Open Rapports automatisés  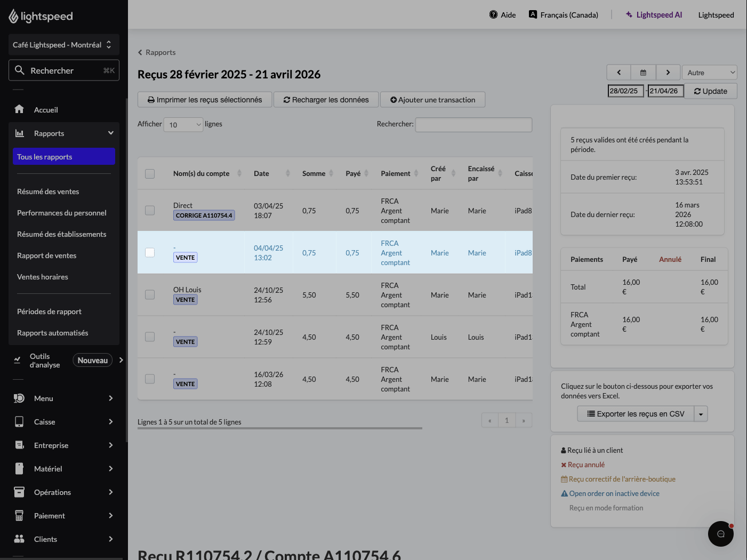pos(53,333)
